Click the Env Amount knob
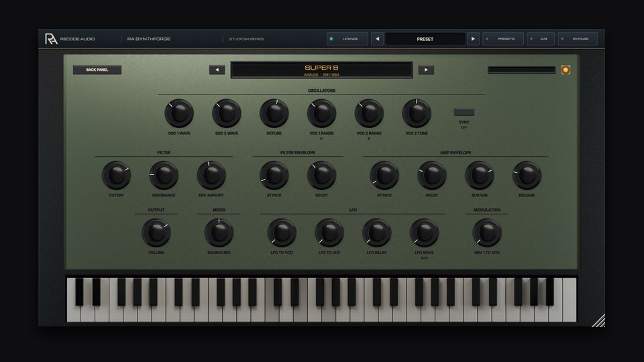Screen dimensions: 644x362 (x=211, y=175)
